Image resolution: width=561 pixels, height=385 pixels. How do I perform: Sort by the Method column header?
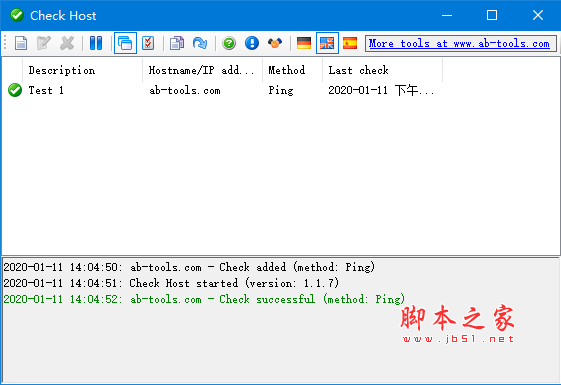coord(292,70)
